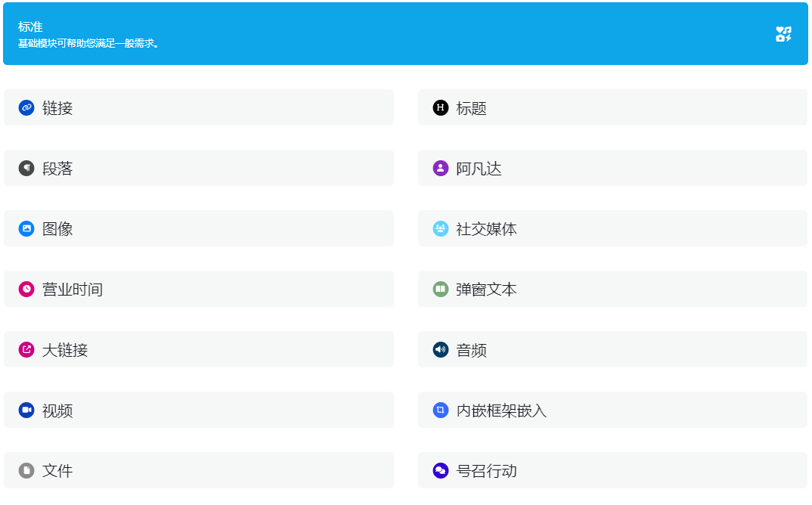Click the paragraph icon beside 段落
Screen dimensions: 812x505
(x=26, y=169)
